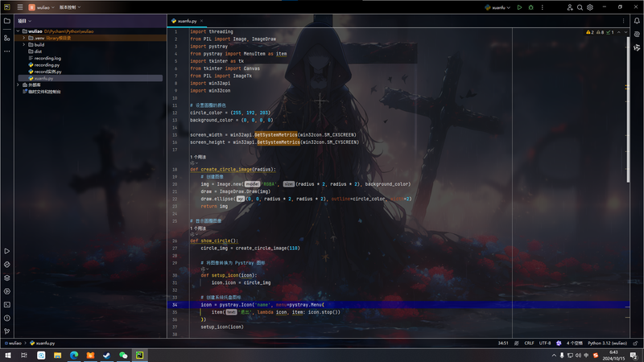
Task: Open the scratches and consoles node
Action: click(42, 92)
